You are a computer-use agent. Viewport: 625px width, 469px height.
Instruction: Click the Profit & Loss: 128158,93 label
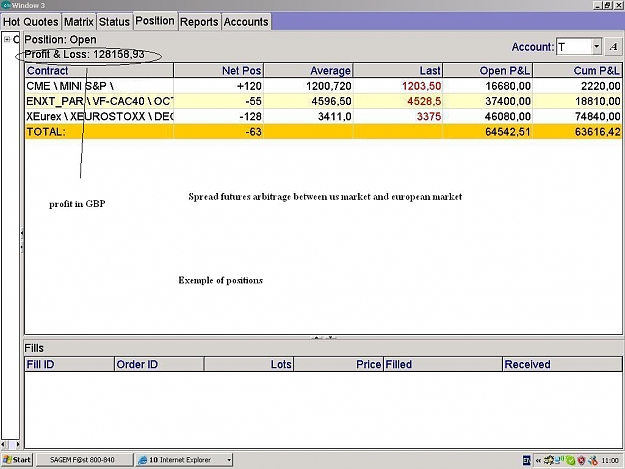coord(85,54)
